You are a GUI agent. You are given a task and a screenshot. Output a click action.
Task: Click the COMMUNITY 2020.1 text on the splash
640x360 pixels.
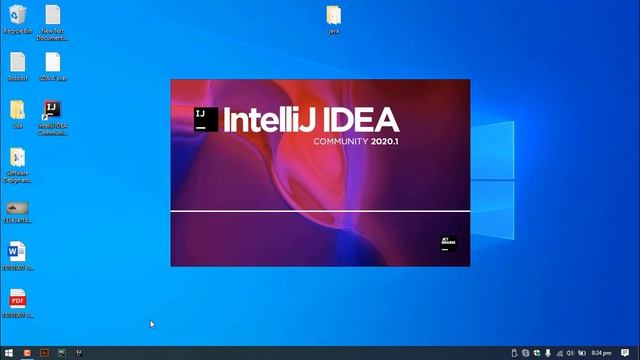pos(356,142)
